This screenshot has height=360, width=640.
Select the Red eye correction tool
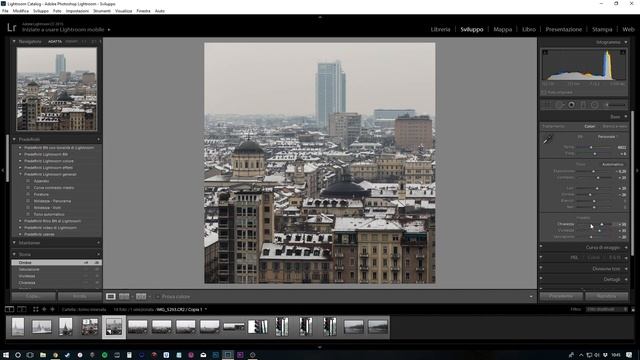coord(571,105)
